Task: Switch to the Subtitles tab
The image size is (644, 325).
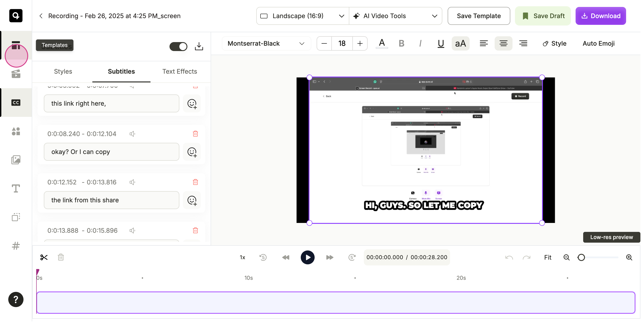Action: click(121, 72)
